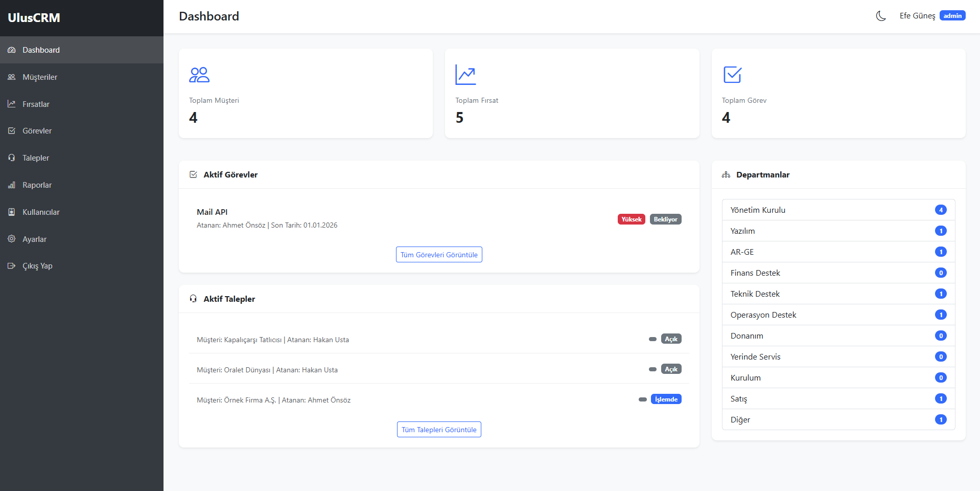Click the UlusCRM logo text
The width and height of the screenshot is (980, 491).
34,18
